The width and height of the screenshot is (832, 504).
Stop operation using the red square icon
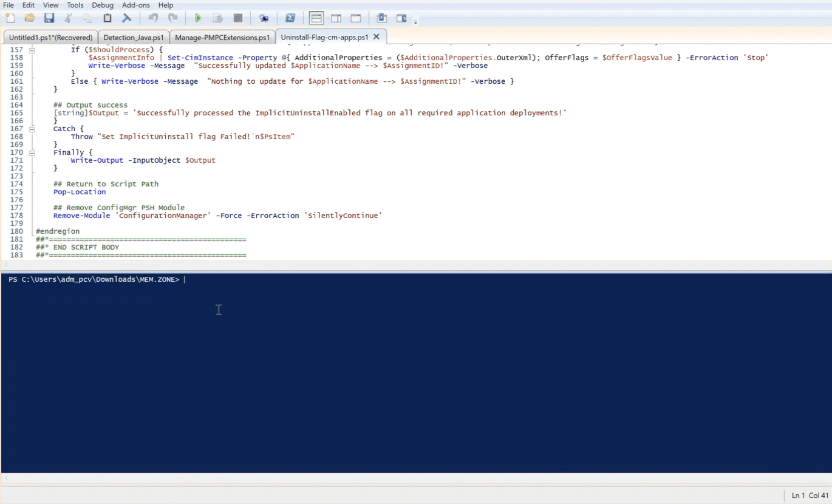(237, 18)
